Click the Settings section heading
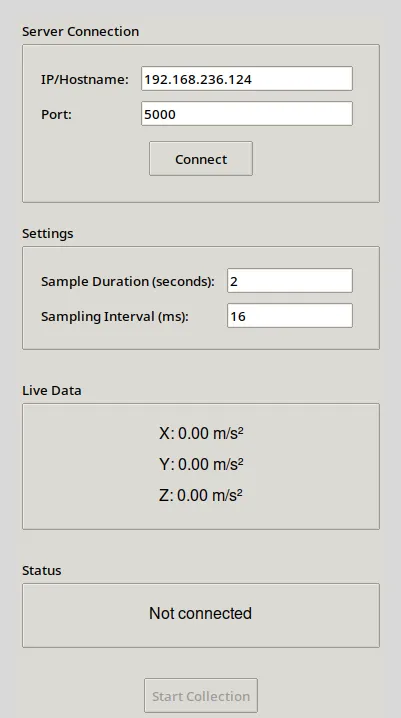 (48, 234)
